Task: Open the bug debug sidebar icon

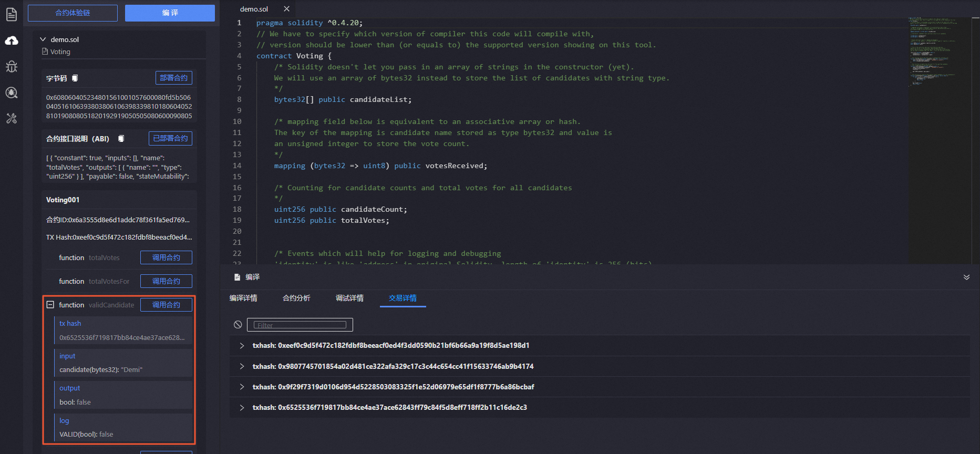Action: click(x=12, y=66)
